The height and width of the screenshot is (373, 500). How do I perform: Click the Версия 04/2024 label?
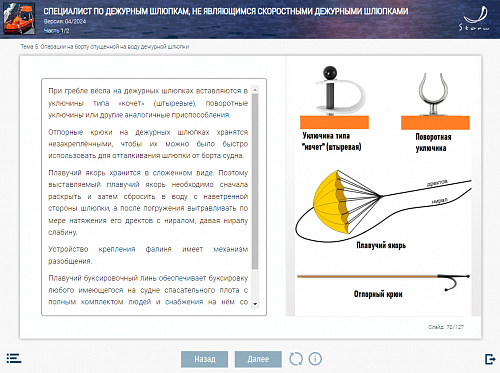[x=65, y=21]
